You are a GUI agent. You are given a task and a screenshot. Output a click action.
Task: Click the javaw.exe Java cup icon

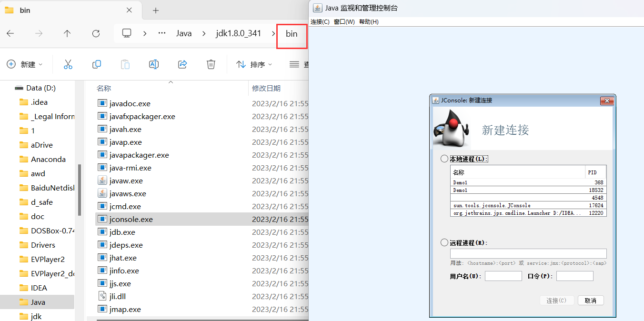coord(102,181)
